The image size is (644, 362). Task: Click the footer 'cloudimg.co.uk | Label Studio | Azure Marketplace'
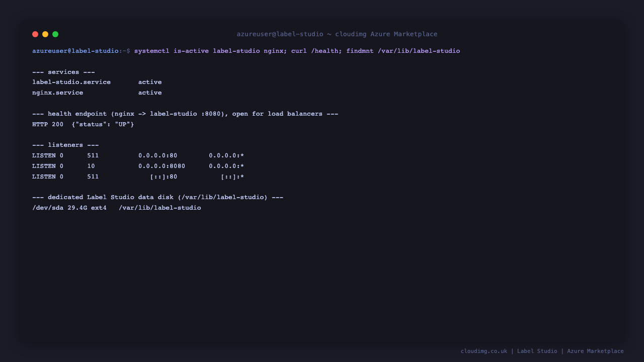pyautogui.click(x=542, y=351)
